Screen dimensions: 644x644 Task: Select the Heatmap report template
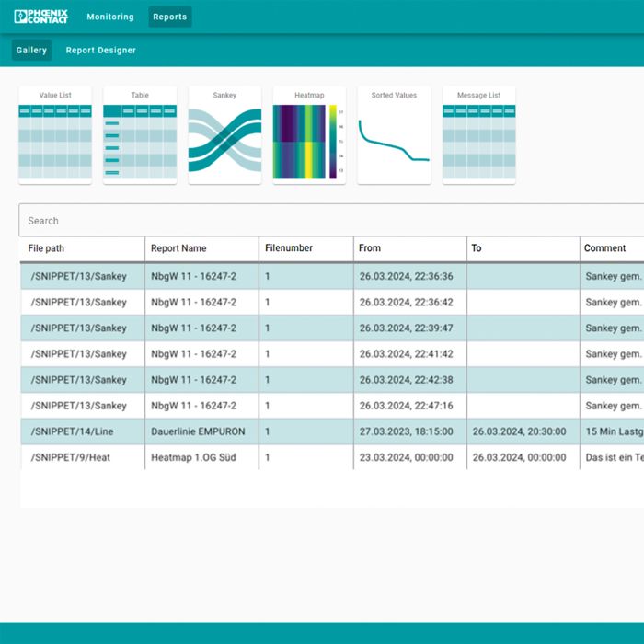pyautogui.click(x=309, y=135)
